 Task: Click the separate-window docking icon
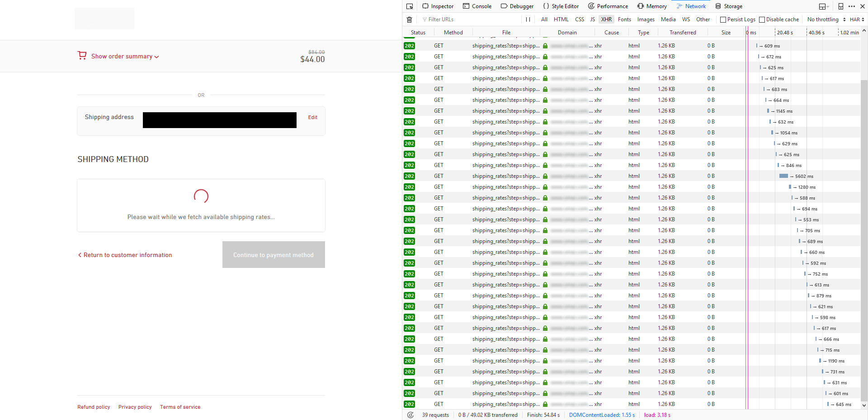[x=840, y=6]
